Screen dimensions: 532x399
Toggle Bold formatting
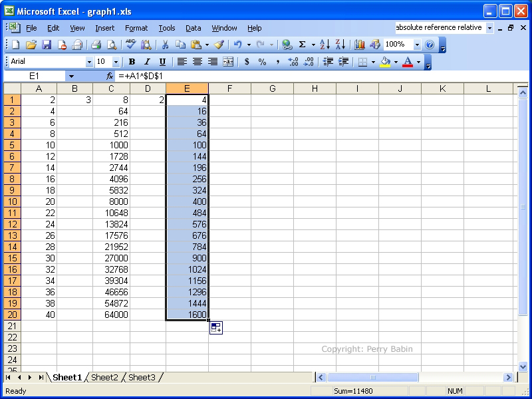pyautogui.click(x=132, y=62)
